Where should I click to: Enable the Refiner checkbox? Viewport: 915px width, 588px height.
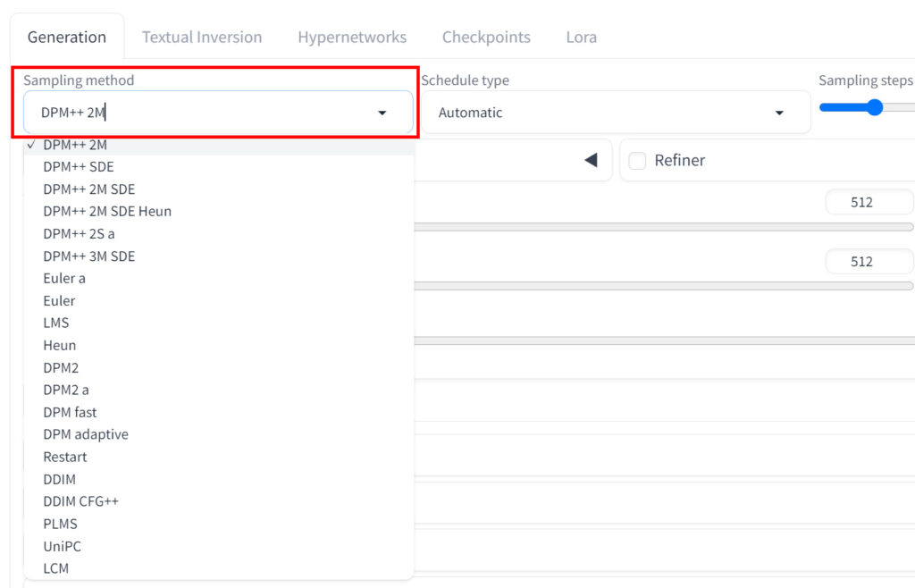637,161
